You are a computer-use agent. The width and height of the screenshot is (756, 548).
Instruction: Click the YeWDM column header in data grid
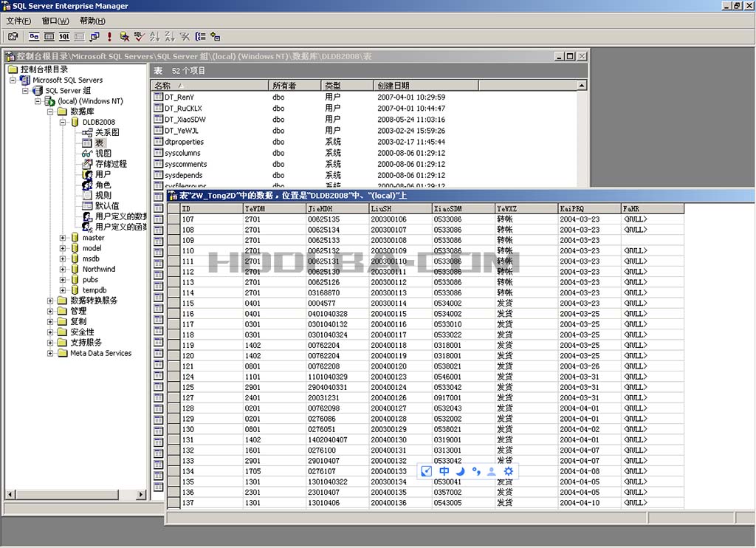tap(275, 209)
